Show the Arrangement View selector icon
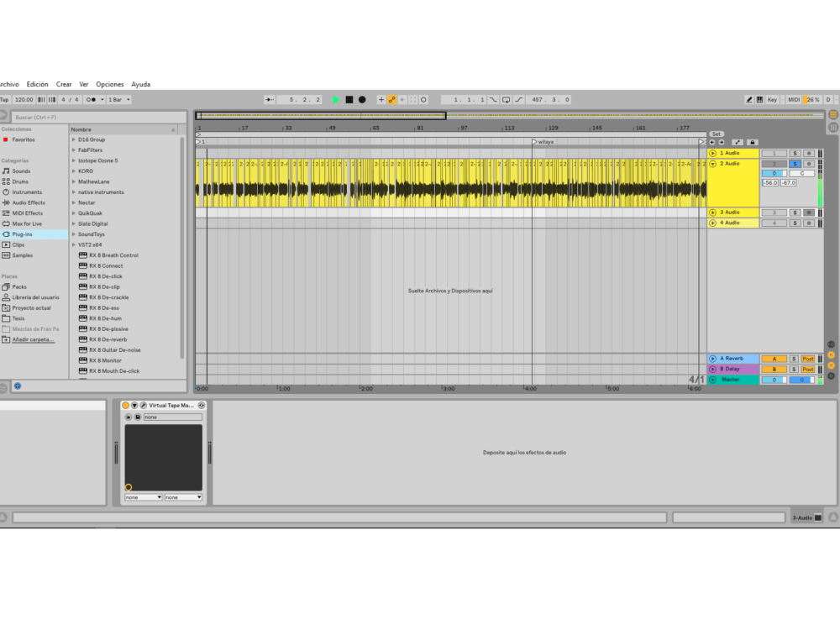The image size is (840, 630). click(833, 114)
